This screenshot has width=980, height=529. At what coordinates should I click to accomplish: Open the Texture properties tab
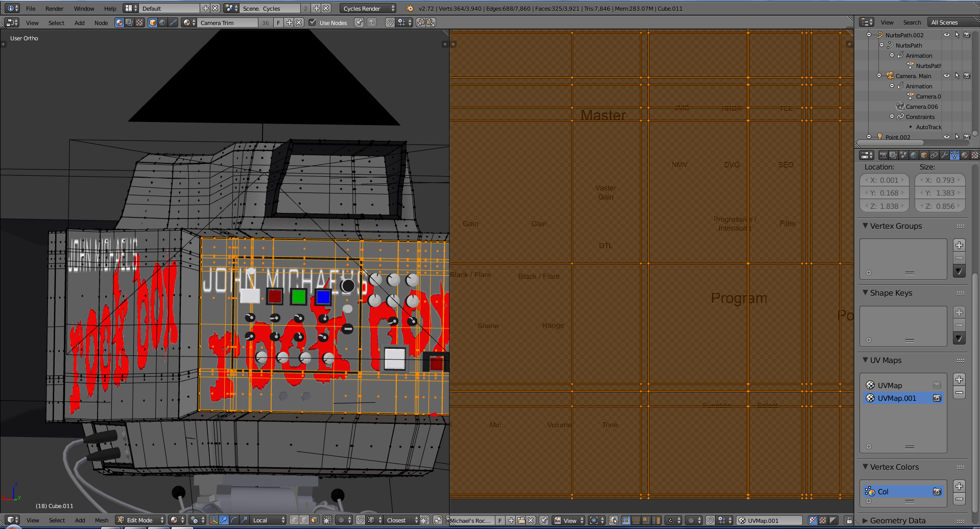(x=975, y=155)
